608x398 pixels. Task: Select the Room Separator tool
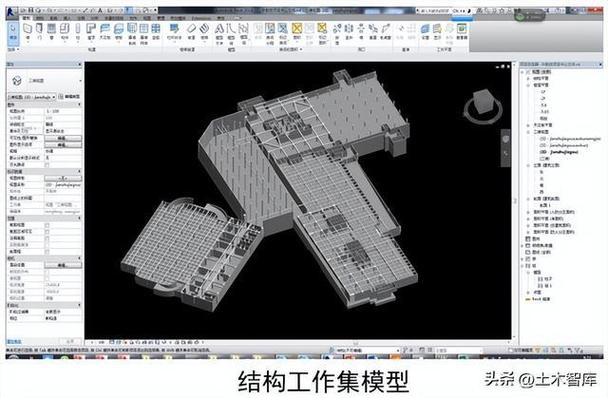270,33
